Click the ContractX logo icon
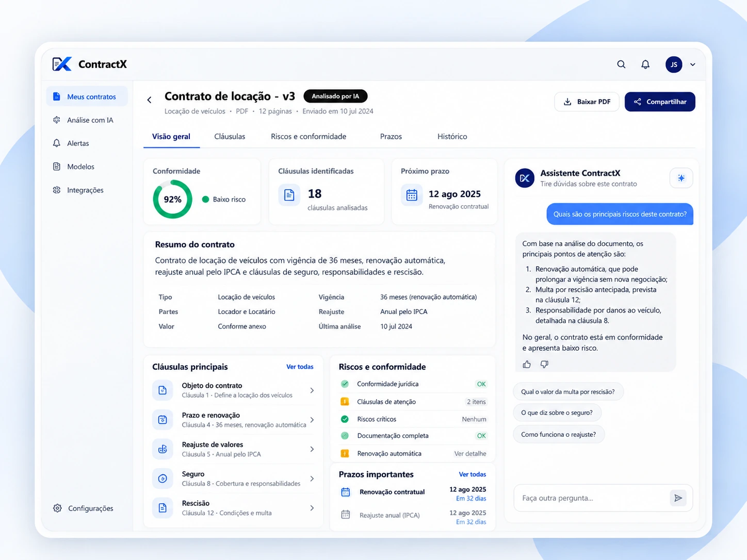 tap(62, 64)
